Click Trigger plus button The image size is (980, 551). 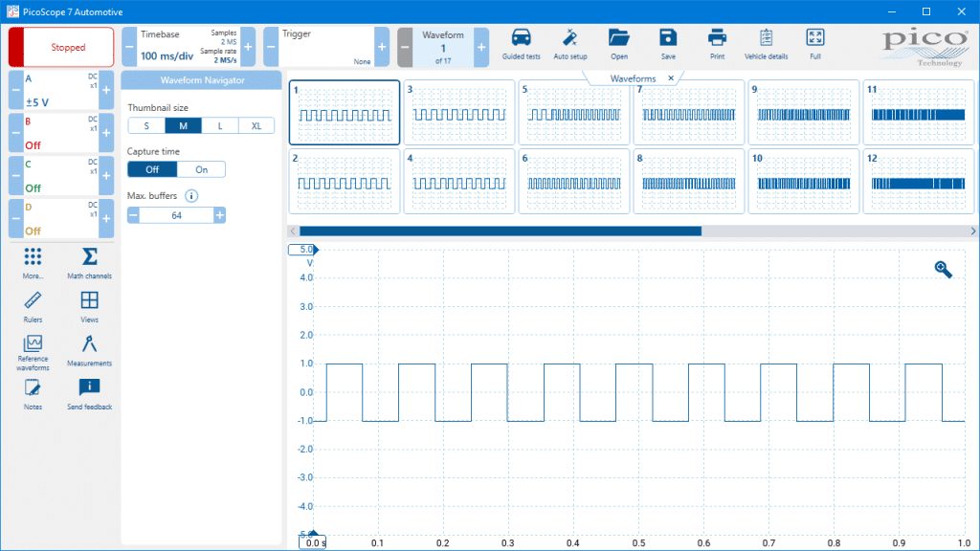pos(382,47)
